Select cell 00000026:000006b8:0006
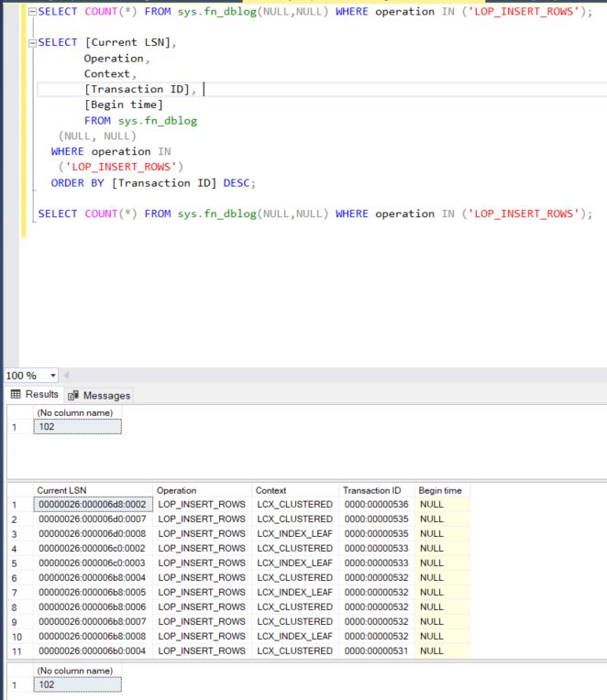The image size is (607, 700). tap(93, 607)
